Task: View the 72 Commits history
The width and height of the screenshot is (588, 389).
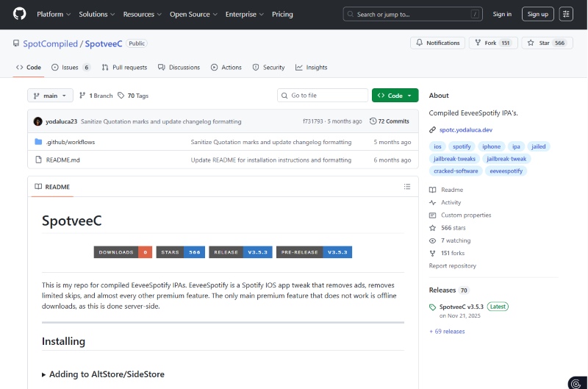Action: pos(390,121)
